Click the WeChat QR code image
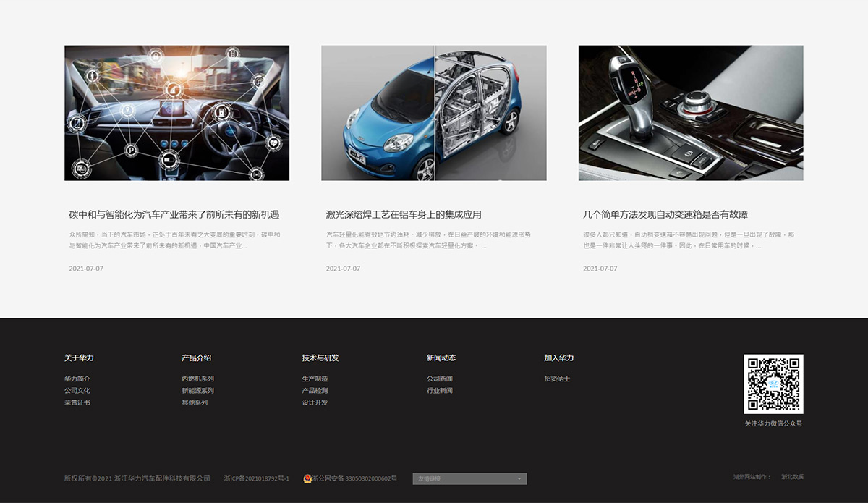The width and height of the screenshot is (868, 503). 773,384
